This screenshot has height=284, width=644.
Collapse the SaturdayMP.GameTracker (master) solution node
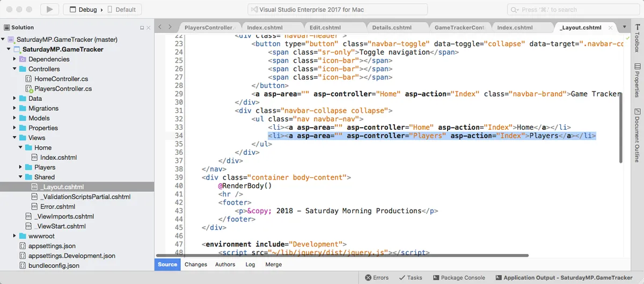3,40
